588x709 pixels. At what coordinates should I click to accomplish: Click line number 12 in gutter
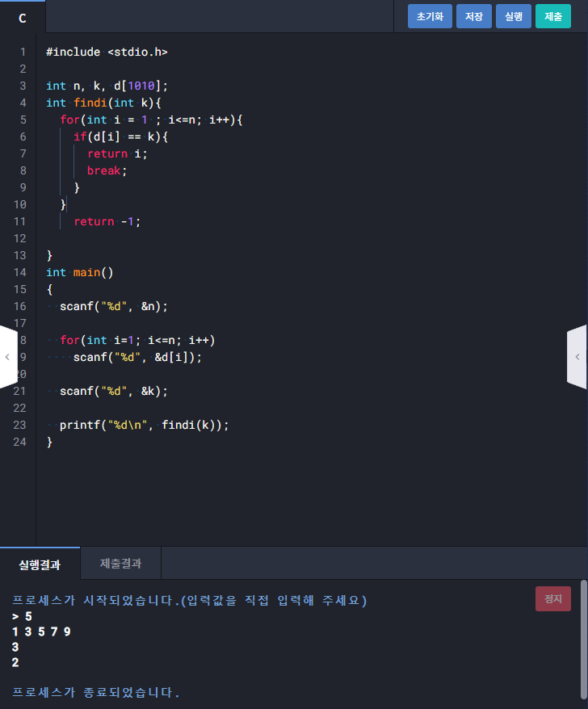(x=20, y=239)
